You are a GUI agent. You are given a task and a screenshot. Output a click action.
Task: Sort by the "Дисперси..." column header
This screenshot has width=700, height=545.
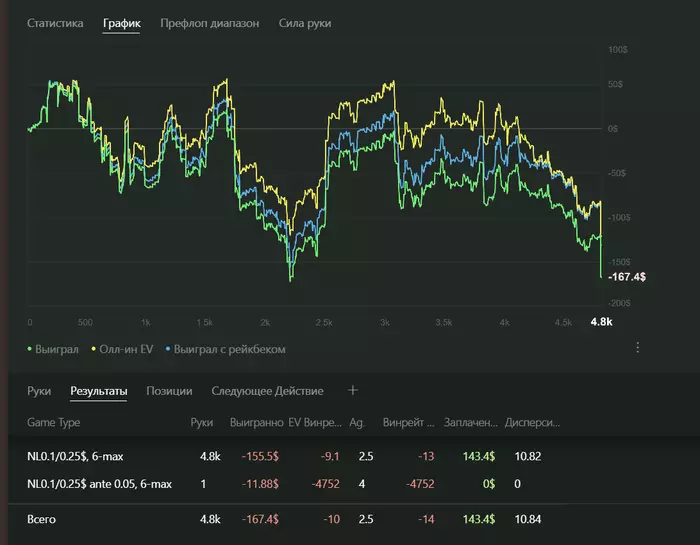tap(532, 423)
